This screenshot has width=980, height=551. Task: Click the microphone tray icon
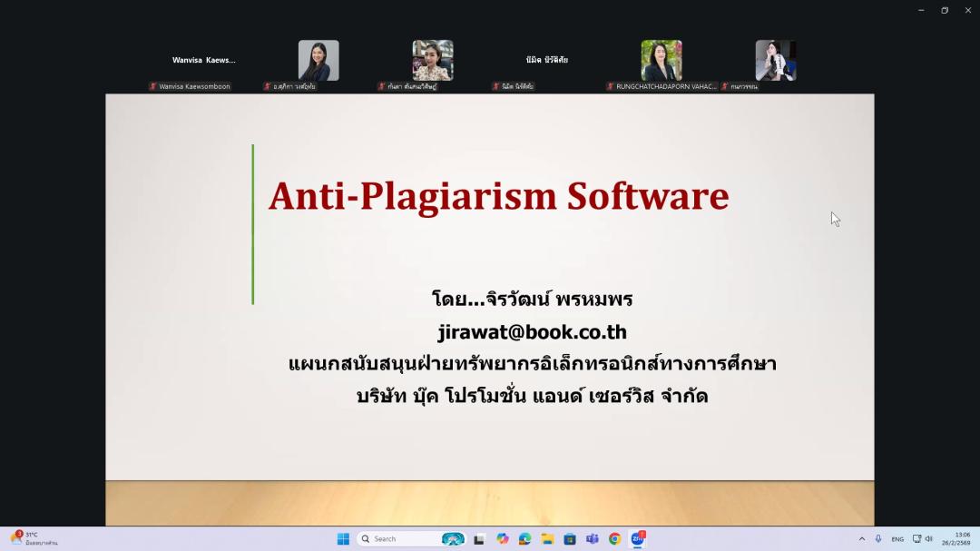[878, 538]
